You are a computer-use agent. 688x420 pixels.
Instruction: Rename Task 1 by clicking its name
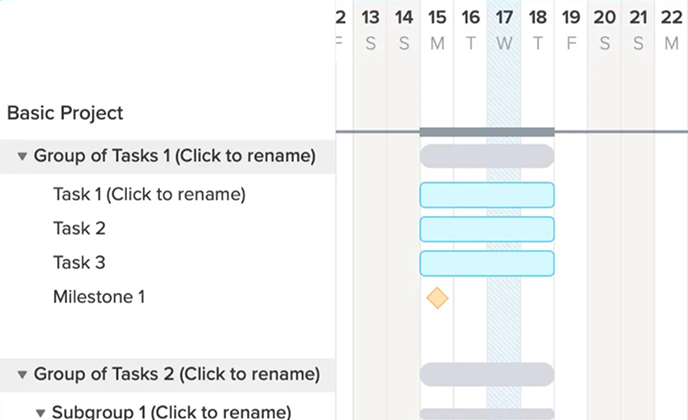coord(149,194)
